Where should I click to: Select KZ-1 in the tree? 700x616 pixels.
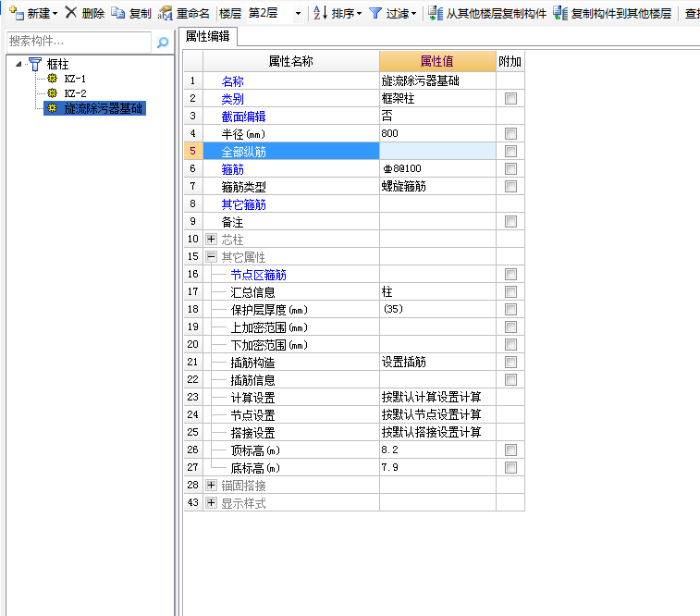75,79
